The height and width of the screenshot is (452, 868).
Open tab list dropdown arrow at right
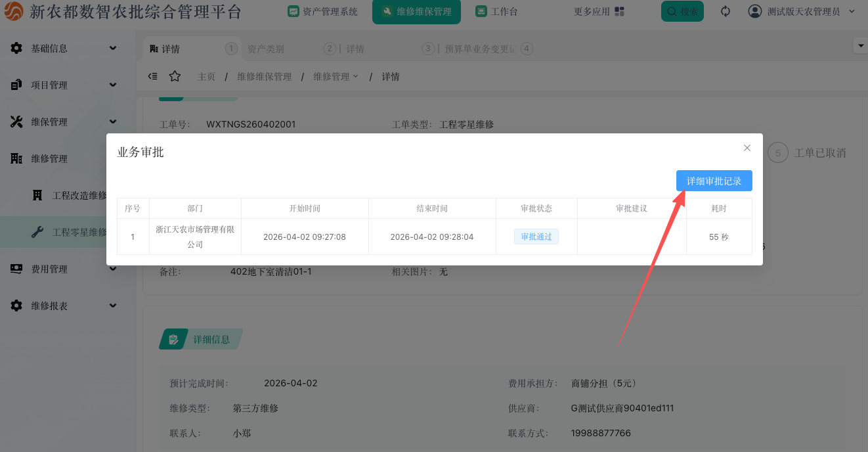(859, 45)
